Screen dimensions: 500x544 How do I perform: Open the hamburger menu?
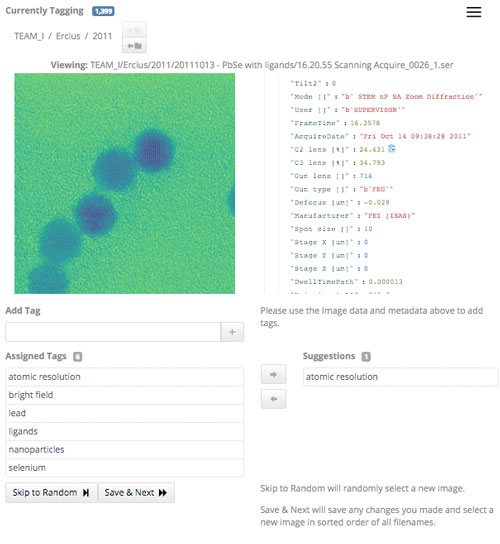(x=473, y=12)
